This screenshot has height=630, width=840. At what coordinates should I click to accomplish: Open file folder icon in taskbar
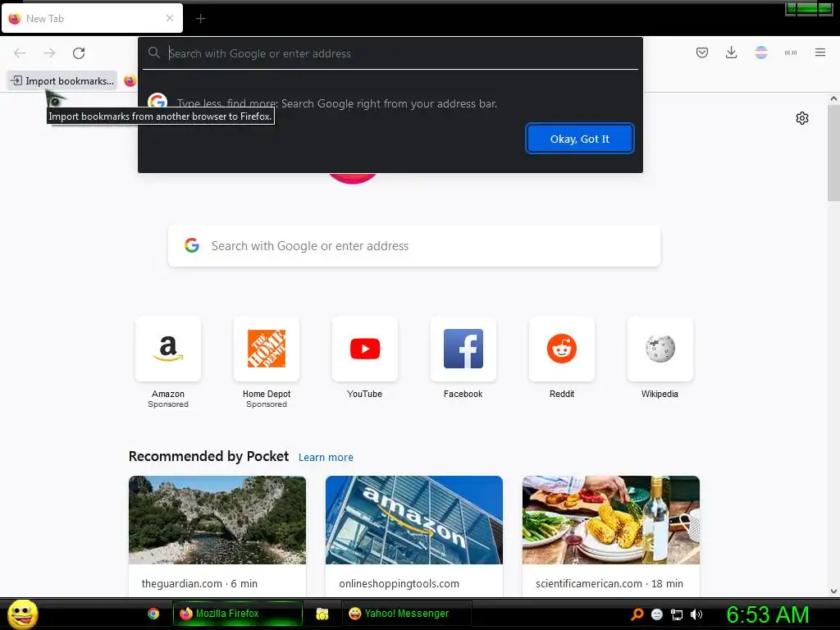[322, 614]
